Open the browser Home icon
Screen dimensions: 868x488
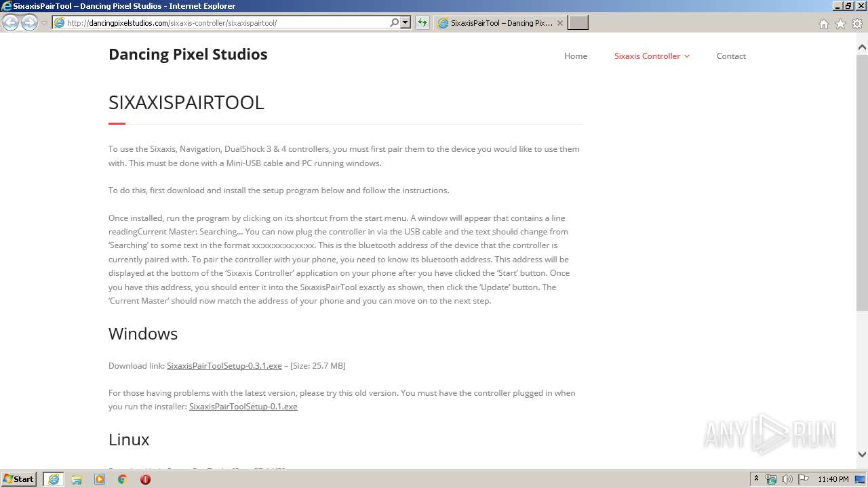[x=823, y=24]
